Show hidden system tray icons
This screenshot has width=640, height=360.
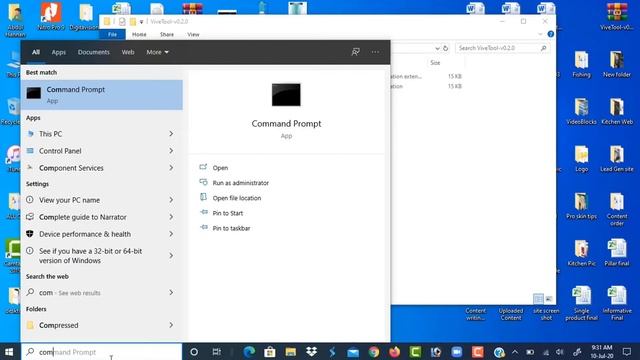pyautogui.click(x=515, y=352)
